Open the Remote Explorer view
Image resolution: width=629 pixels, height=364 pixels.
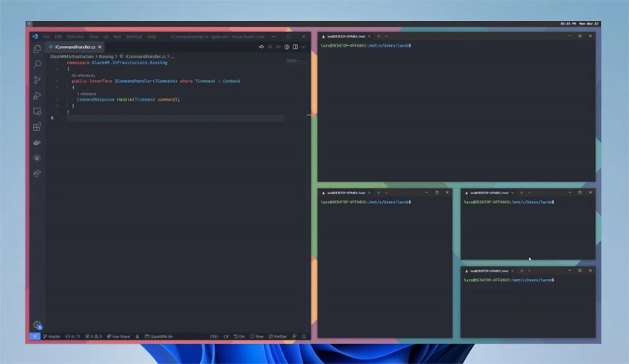coord(38,111)
